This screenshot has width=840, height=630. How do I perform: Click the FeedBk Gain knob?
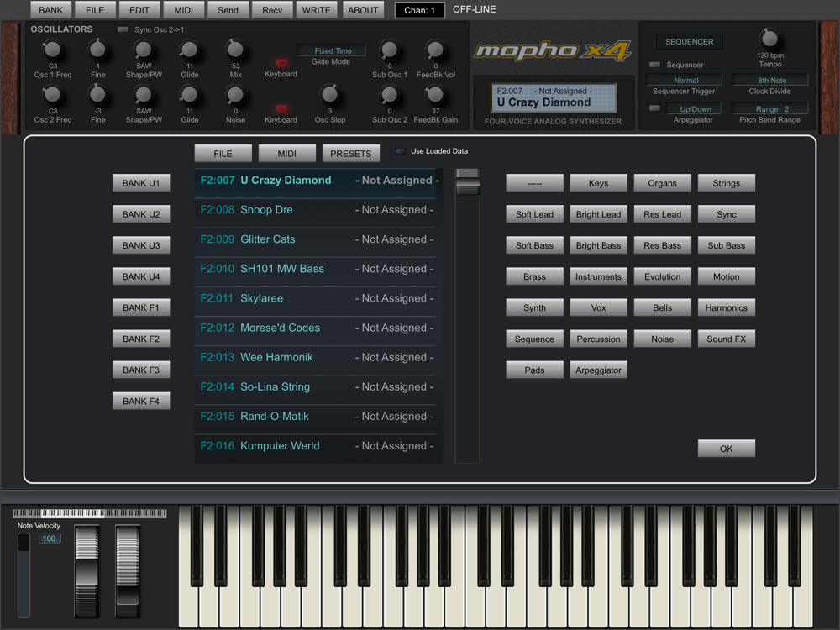tap(435, 95)
